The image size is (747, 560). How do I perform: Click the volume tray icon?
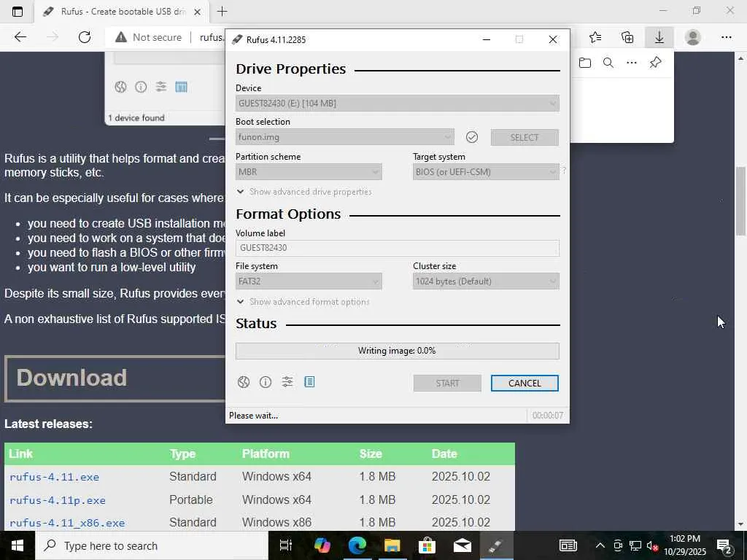click(652, 545)
